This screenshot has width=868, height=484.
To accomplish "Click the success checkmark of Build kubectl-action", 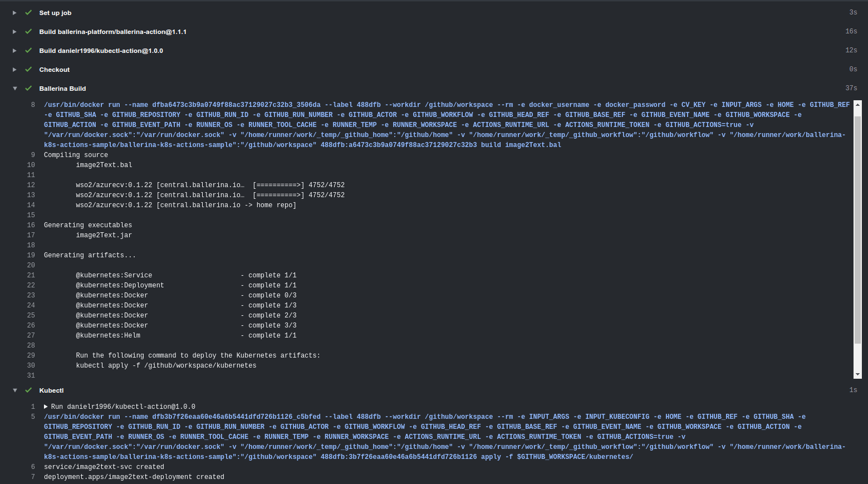I will (x=28, y=51).
